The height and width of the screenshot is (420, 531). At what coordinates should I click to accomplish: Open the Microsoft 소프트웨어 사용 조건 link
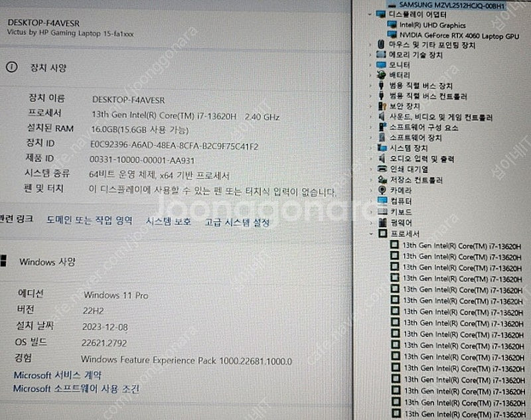(76, 389)
